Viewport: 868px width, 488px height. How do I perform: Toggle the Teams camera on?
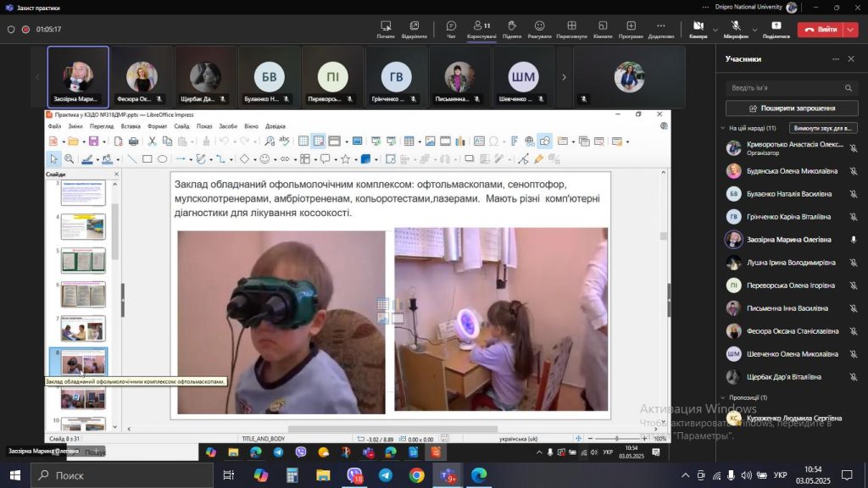pyautogui.click(x=698, y=30)
